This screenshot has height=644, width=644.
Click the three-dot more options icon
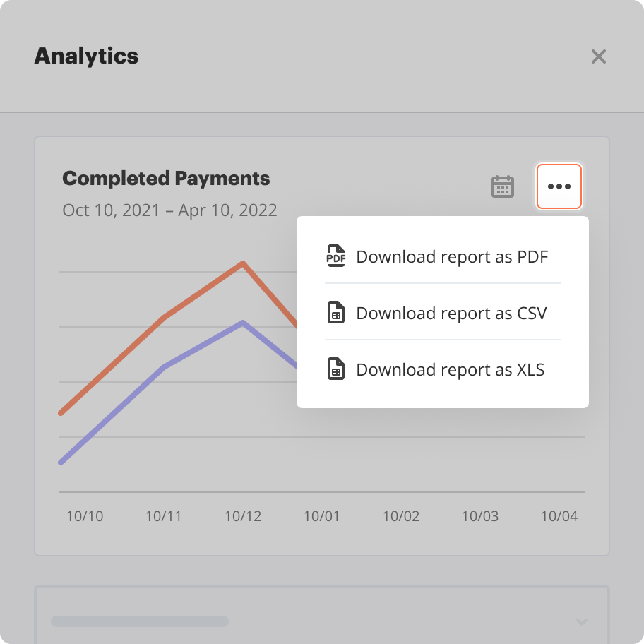[559, 186]
